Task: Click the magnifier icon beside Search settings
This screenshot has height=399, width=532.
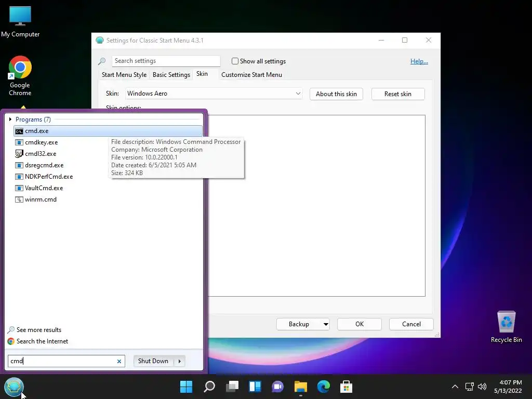Action: pos(102,61)
